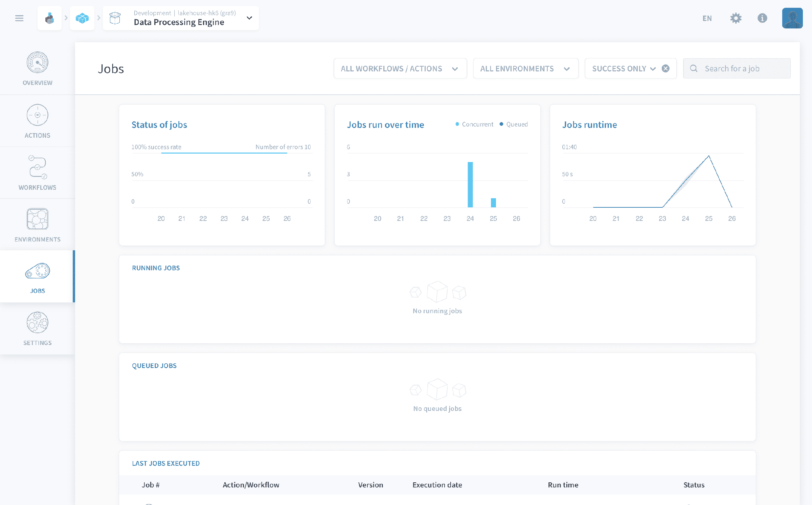Click the Search for a job field

point(737,69)
